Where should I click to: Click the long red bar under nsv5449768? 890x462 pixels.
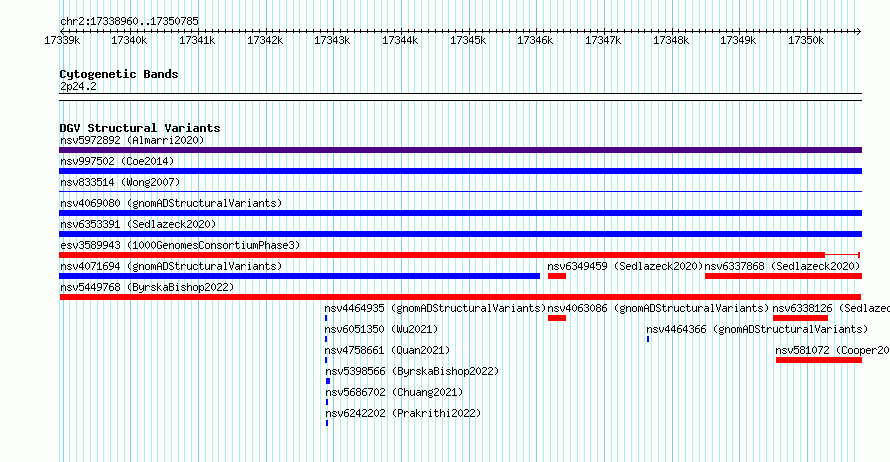[x=460, y=297]
